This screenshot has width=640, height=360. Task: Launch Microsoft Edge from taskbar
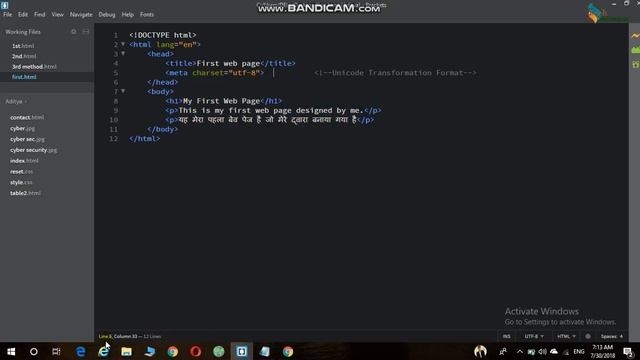[80, 351]
